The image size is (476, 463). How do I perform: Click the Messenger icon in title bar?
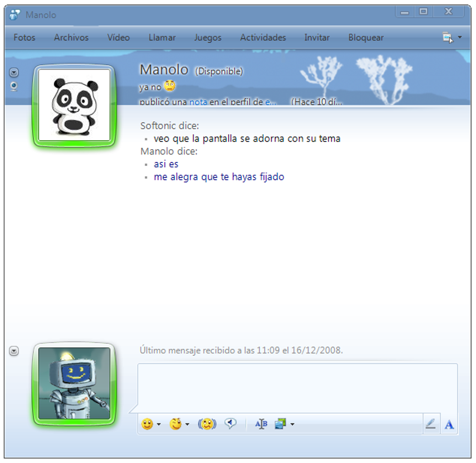[x=14, y=14]
